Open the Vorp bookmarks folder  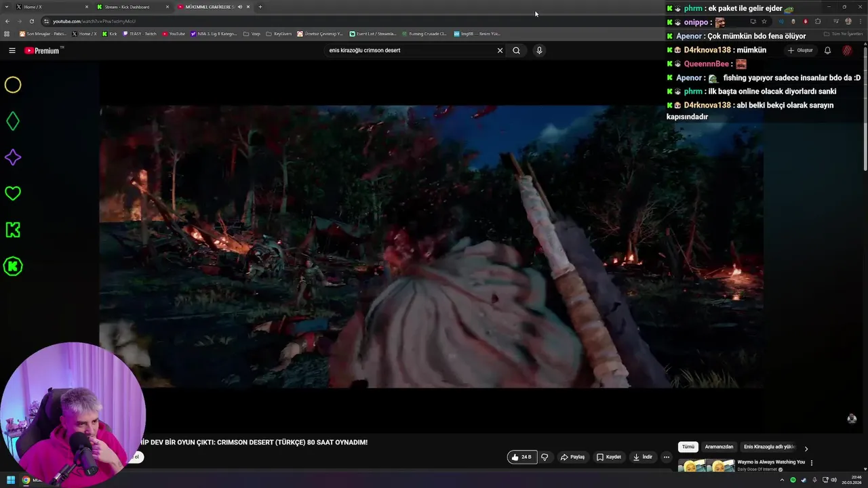click(252, 33)
